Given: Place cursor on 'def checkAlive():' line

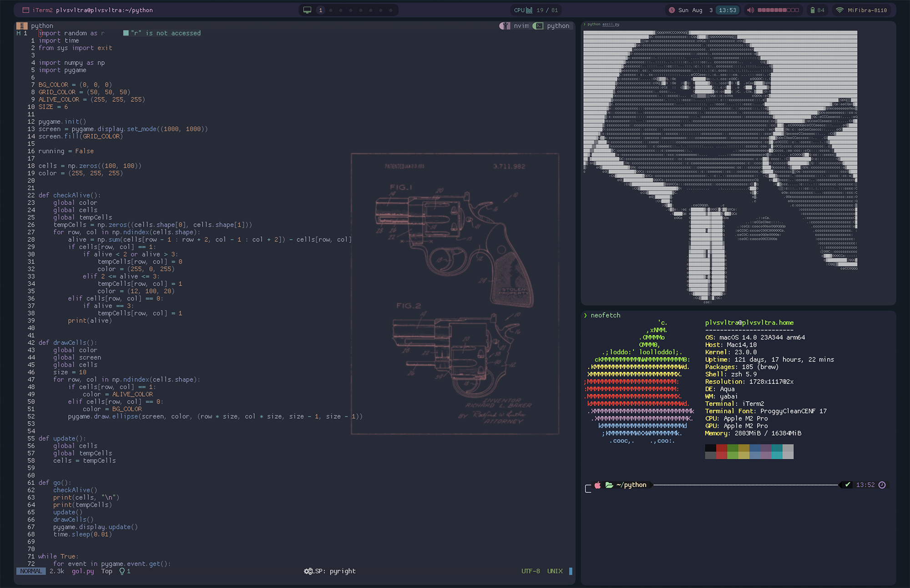Looking at the screenshot, I should coord(70,196).
